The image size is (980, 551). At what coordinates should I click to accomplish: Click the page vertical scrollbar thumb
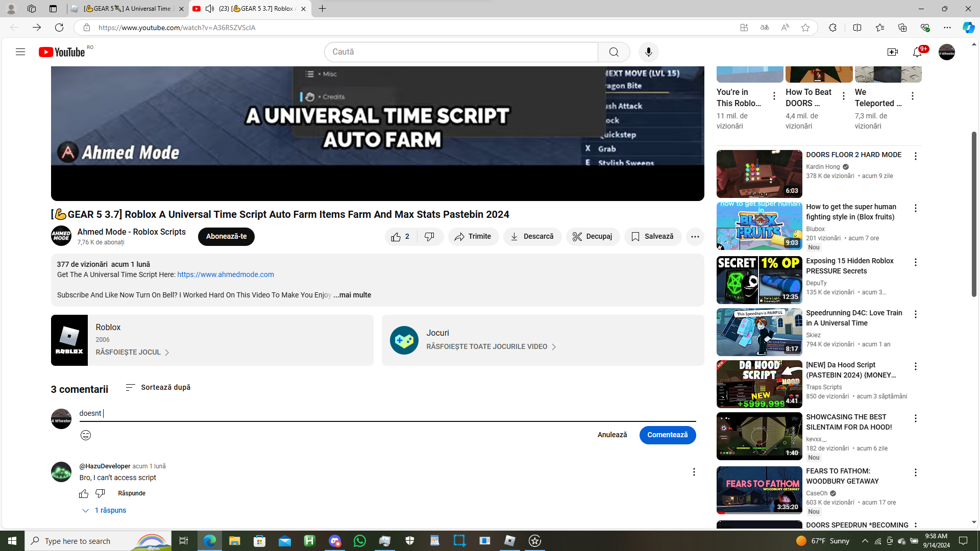coord(974,214)
